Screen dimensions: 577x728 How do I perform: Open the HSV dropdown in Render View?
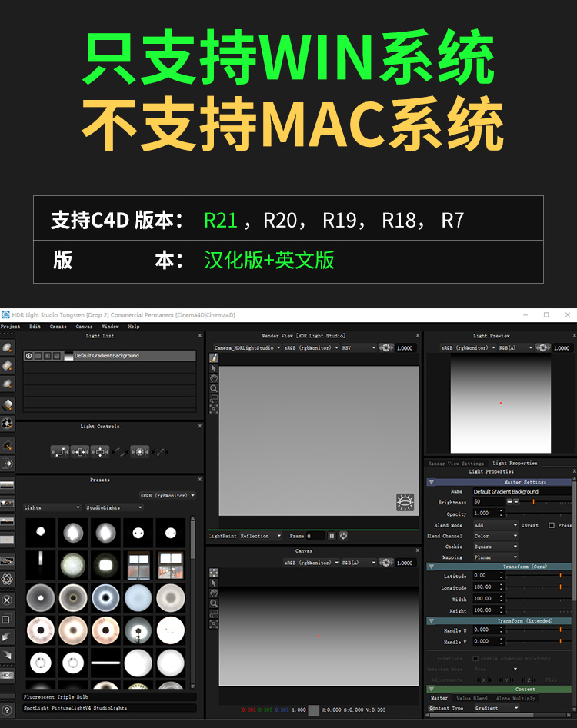click(x=359, y=347)
